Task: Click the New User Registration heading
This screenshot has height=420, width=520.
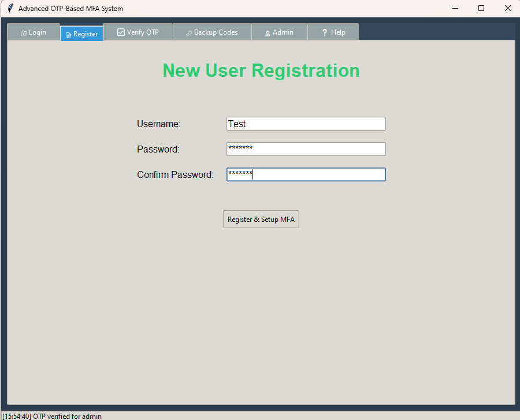Action: (261, 70)
